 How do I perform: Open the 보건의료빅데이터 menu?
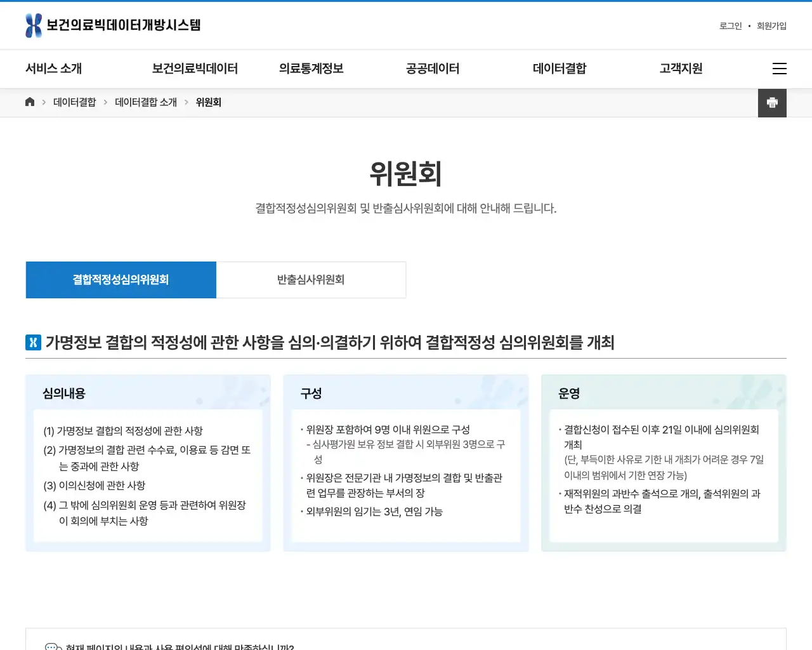[x=195, y=69]
